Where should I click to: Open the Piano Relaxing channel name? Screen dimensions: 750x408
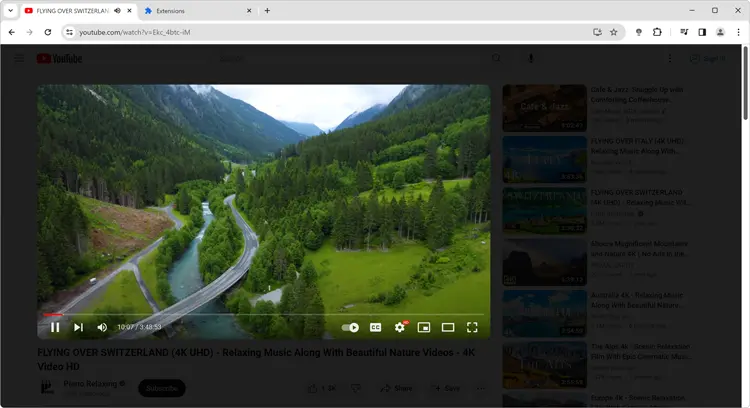point(90,384)
